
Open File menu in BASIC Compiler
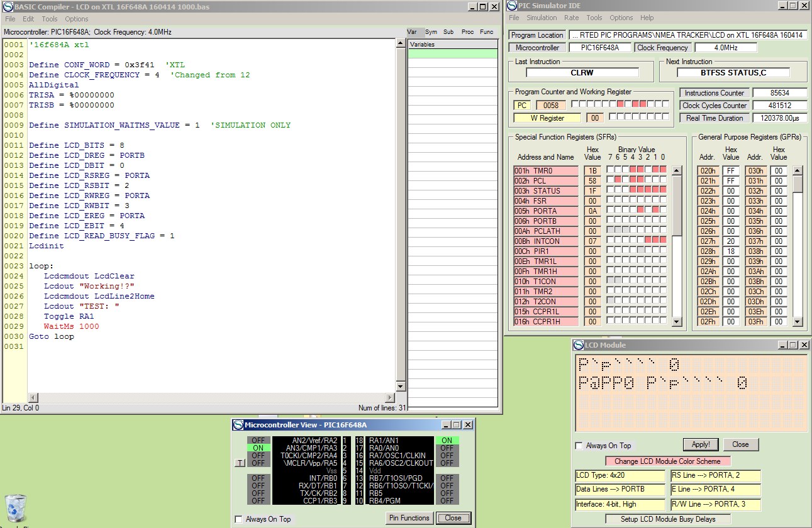[x=10, y=19]
